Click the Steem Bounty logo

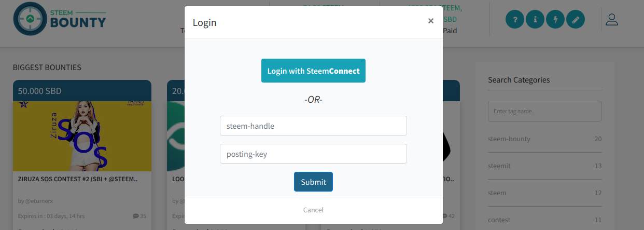(60, 19)
